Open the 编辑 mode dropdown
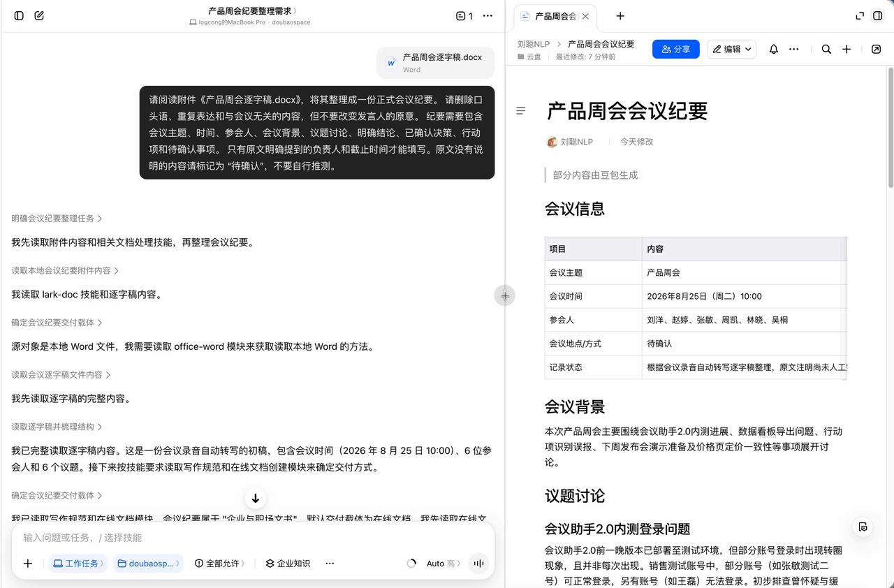This screenshot has width=894, height=588. click(x=732, y=49)
